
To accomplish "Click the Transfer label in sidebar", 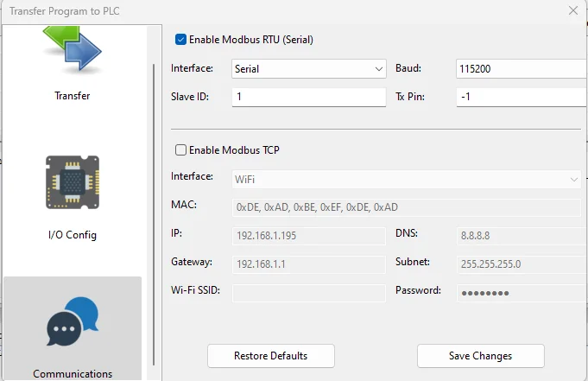I will [73, 96].
